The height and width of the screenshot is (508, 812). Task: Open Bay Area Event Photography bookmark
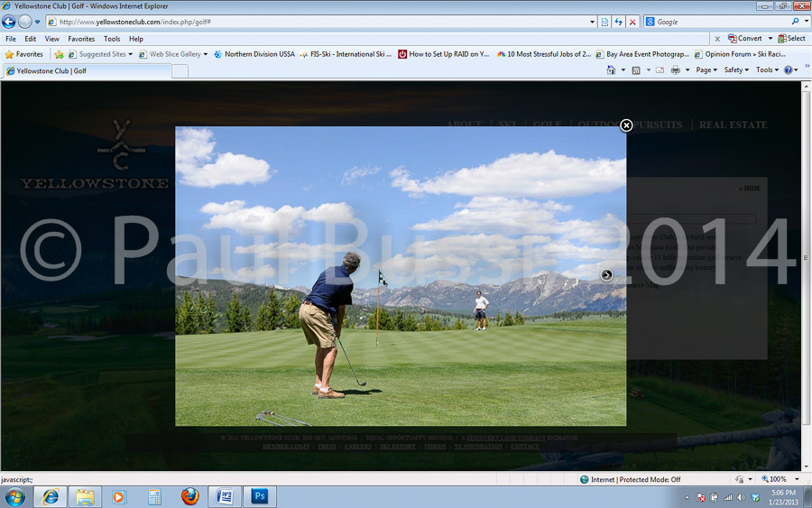642,54
